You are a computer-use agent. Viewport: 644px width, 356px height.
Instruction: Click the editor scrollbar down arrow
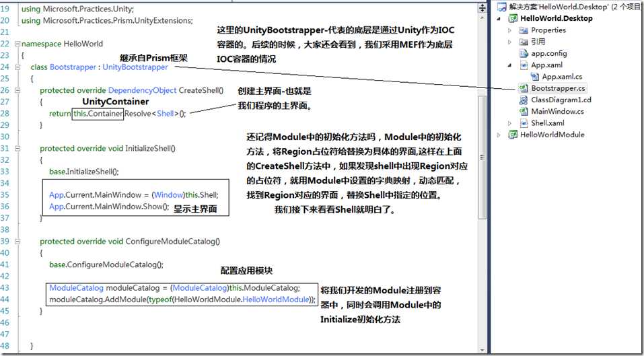coord(482,349)
